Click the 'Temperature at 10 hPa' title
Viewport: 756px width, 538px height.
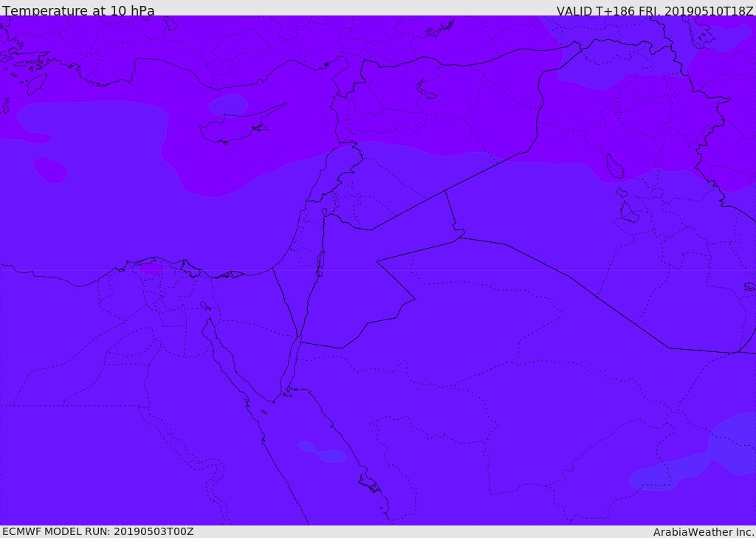pos(78,10)
